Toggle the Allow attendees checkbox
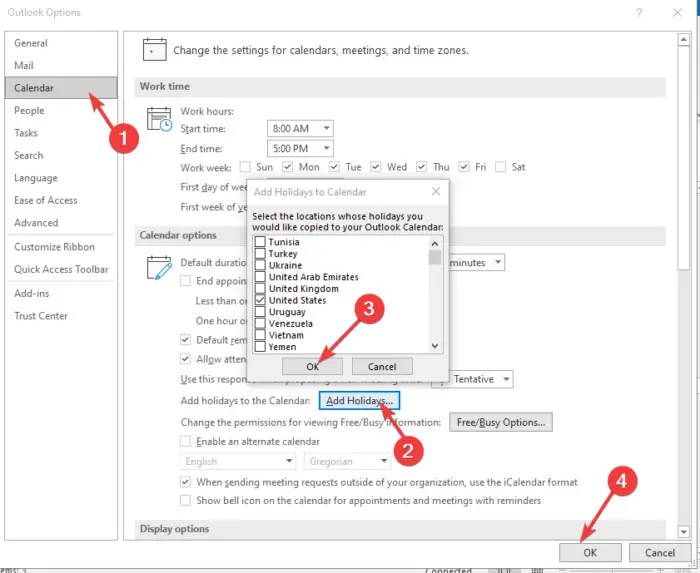The width and height of the screenshot is (700, 573). [x=185, y=358]
